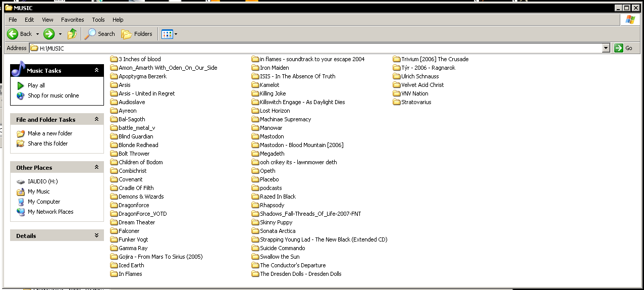Open the Views dropdown arrow
Viewport: 644px width, 290px height.
click(176, 34)
